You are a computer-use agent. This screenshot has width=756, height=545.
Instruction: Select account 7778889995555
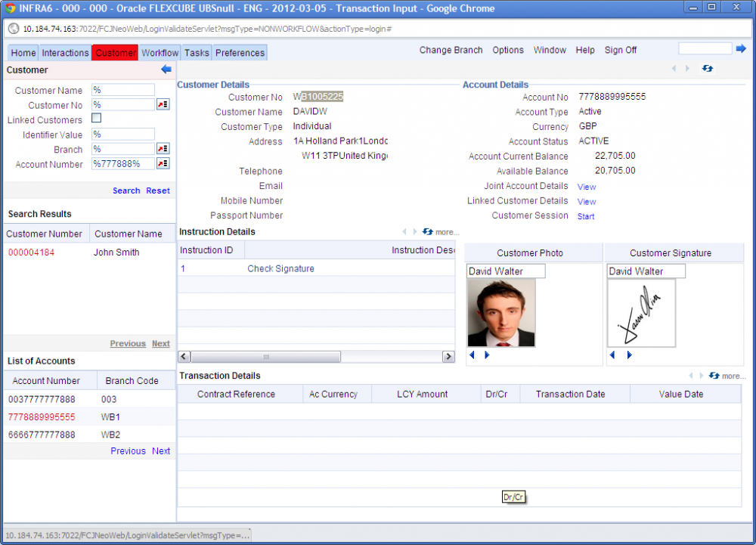click(42, 416)
